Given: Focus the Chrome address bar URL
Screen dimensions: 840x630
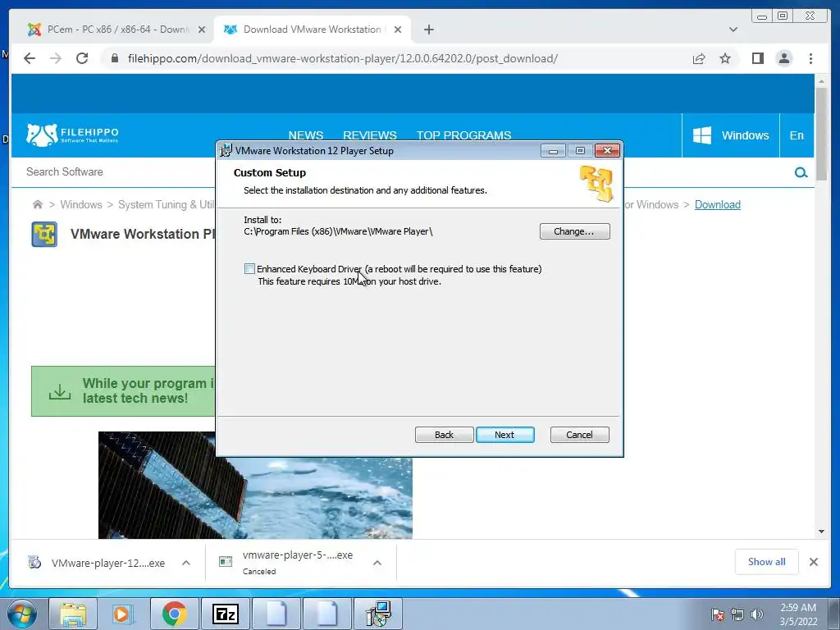Looking at the screenshot, I should click(x=342, y=58).
